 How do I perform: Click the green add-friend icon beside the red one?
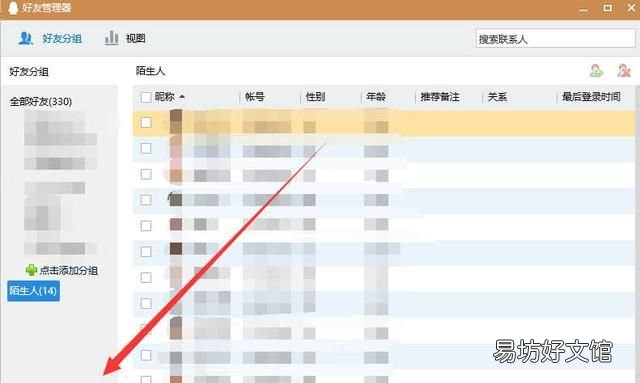tap(596, 71)
